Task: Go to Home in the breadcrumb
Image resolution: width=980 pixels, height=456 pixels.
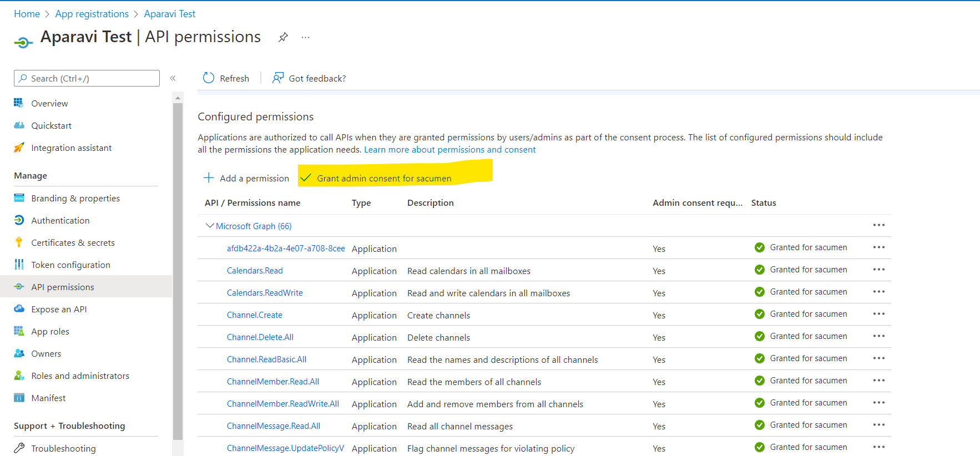Action: [x=27, y=14]
